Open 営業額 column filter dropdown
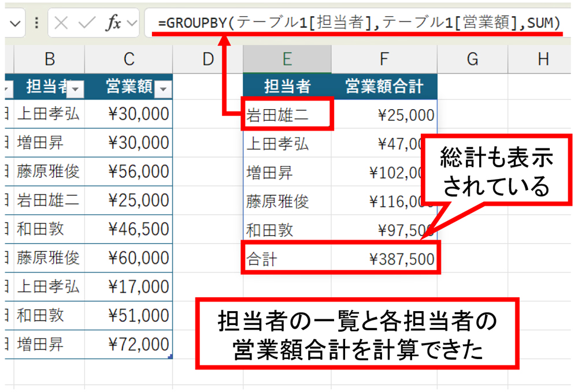Image resolution: width=578 pixels, height=392 pixels. [x=163, y=89]
